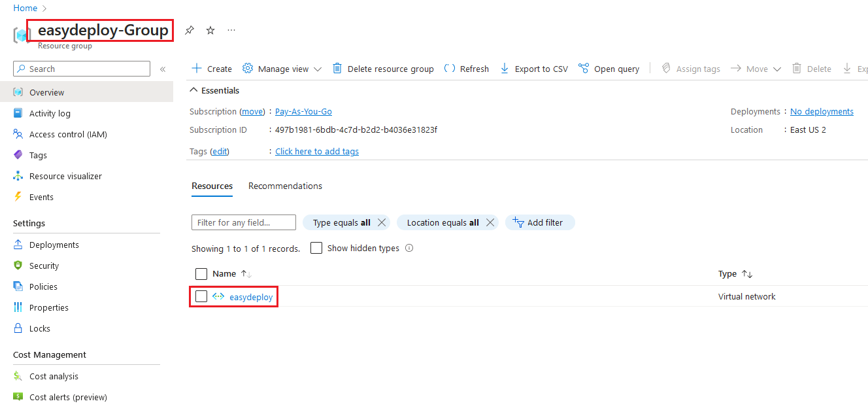Screen dimensions: 868x412
Task: Open Overview in the sidebar
Action: [x=86, y=92]
